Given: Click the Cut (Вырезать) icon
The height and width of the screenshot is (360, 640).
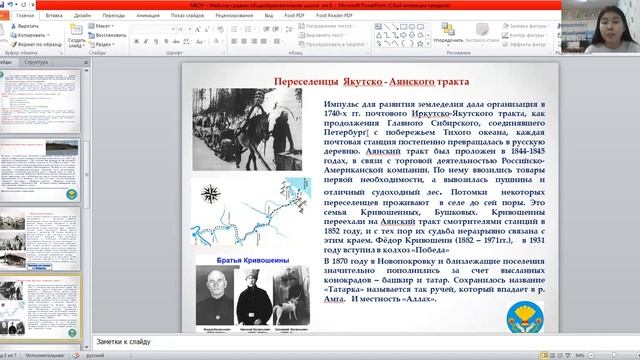Looking at the screenshot, I should [13, 26].
